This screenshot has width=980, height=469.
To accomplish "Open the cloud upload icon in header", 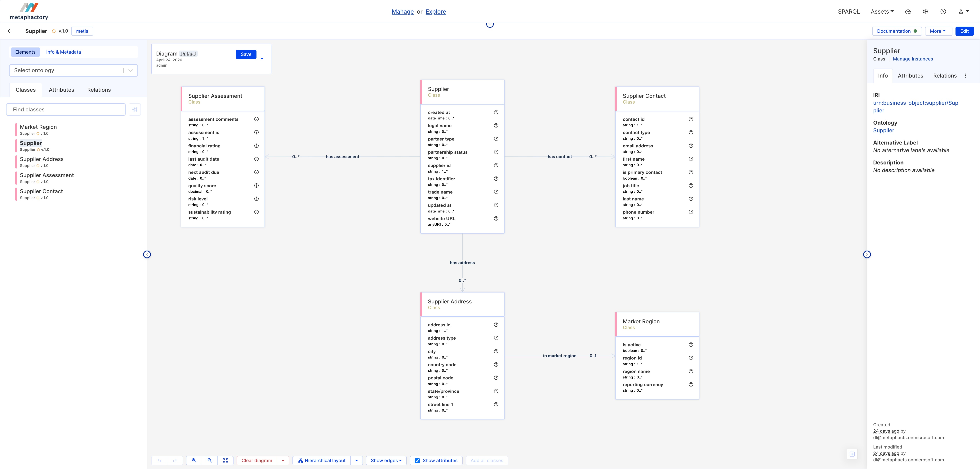I will tap(908, 12).
